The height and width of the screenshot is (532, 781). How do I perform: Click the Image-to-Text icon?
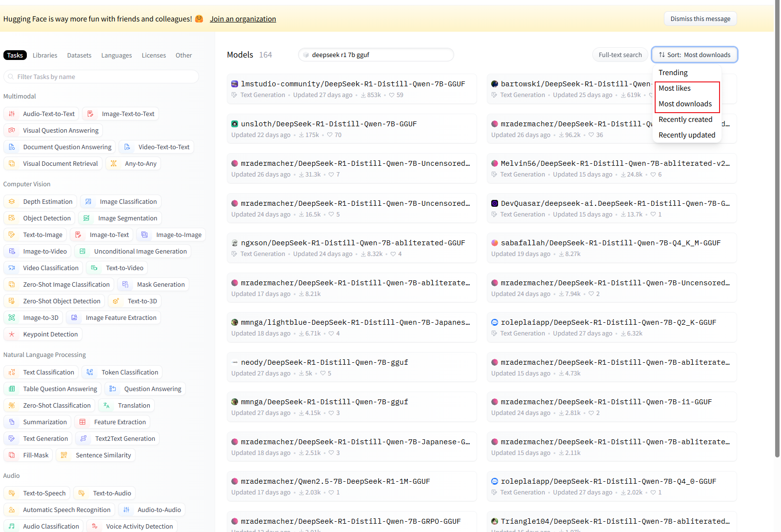click(78, 235)
